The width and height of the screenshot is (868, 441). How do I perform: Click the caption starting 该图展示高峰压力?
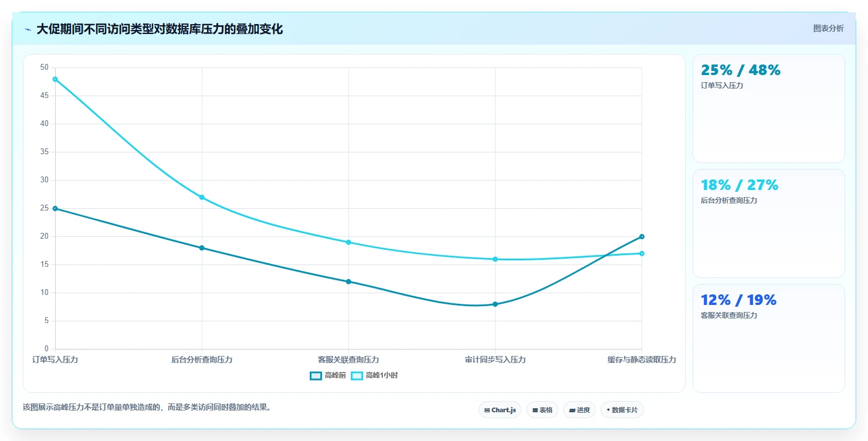147,407
